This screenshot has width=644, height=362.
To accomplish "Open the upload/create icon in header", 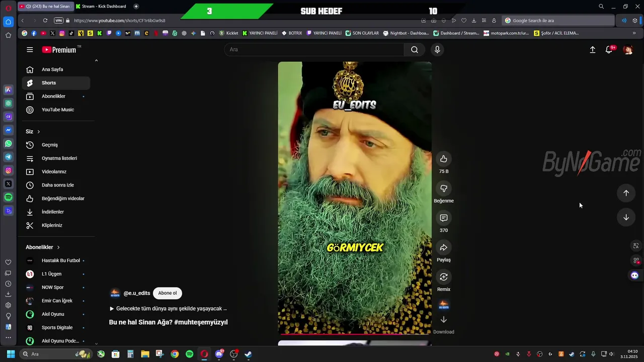I will point(593,49).
